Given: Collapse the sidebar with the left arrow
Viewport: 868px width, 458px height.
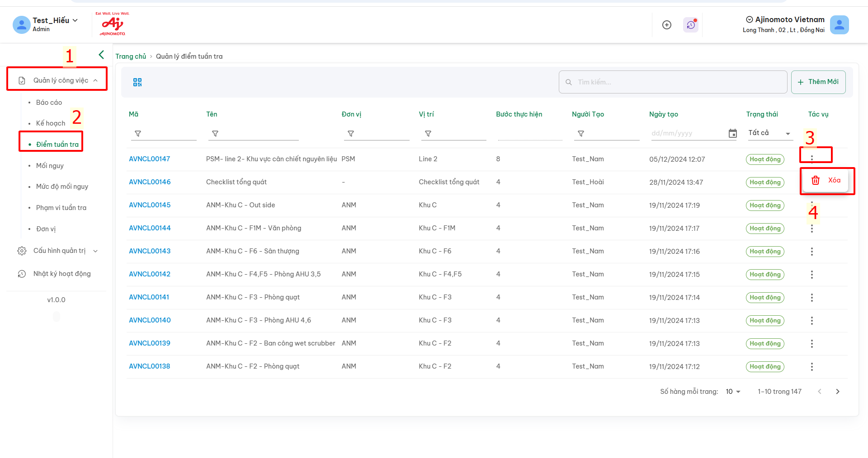Looking at the screenshot, I should (101, 55).
